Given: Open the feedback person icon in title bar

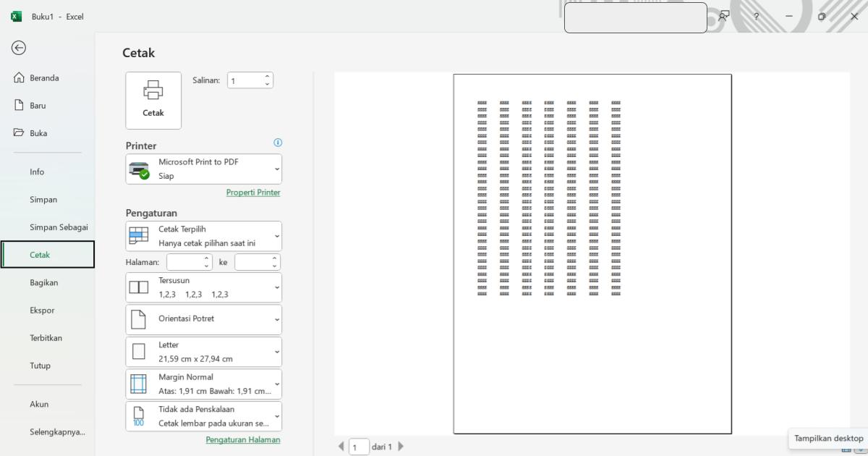Looking at the screenshot, I should click(723, 16).
